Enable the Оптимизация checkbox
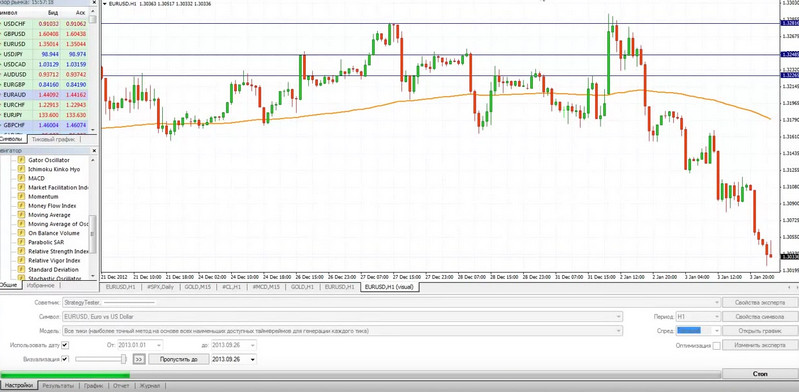 [717, 346]
